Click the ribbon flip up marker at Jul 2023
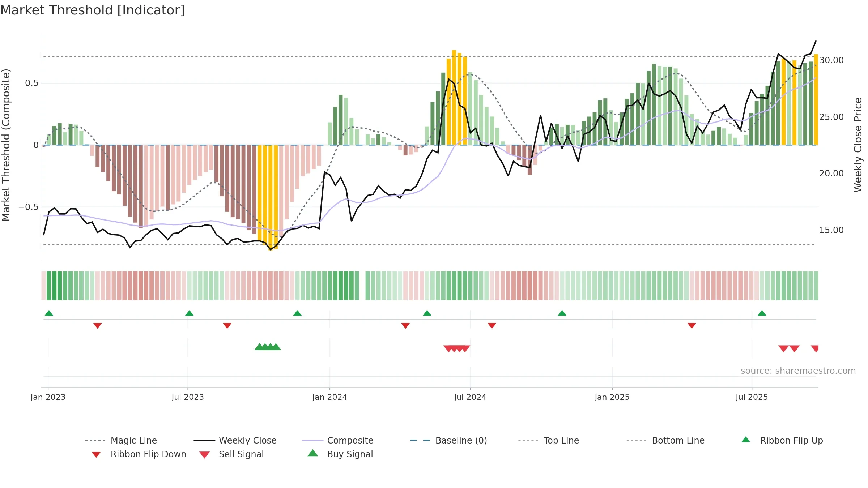The width and height of the screenshot is (868, 488). (x=189, y=313)
